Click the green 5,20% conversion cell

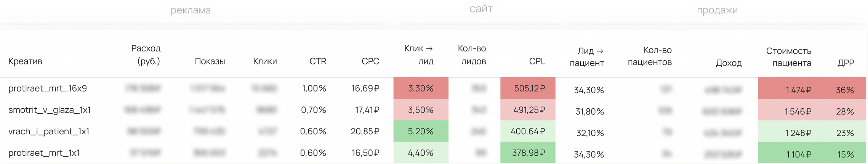[421, 131]
